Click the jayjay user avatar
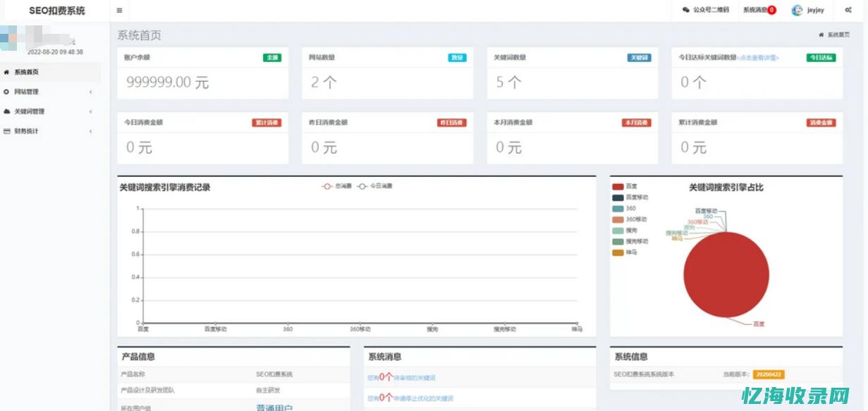The width and height of the screenshot is (868, 411). pyautogui.click(x=797, y=10)
